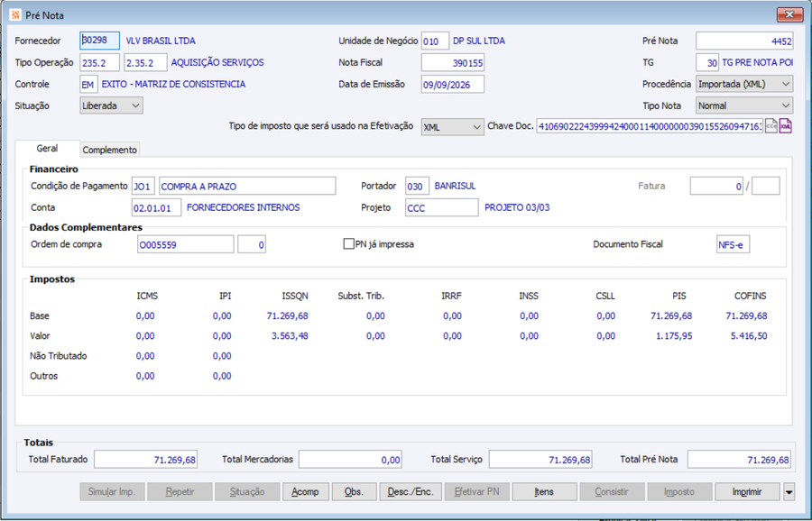Screen dimensions: 812x521
Task: Select the Portador code field
Action: [417, 186]
